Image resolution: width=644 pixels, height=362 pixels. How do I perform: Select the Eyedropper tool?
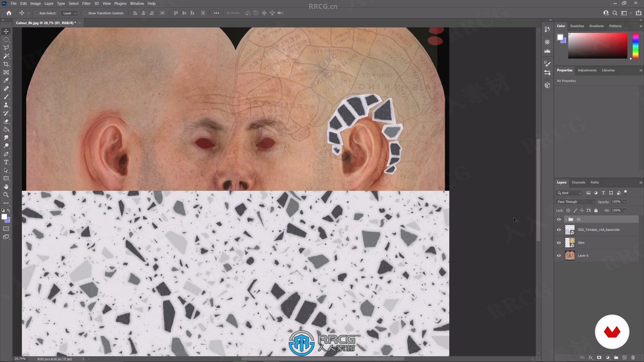6,80
